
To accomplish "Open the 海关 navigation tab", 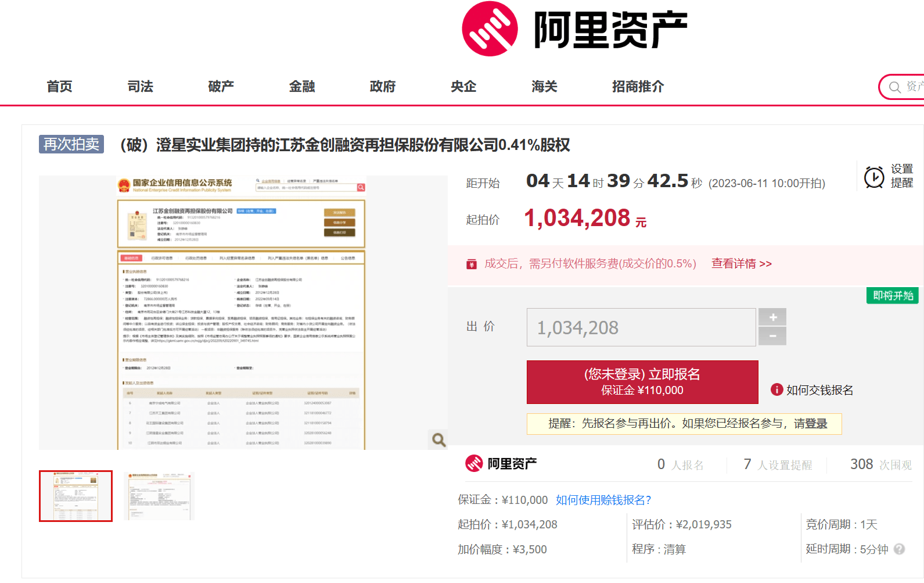I will pos(544,87).
